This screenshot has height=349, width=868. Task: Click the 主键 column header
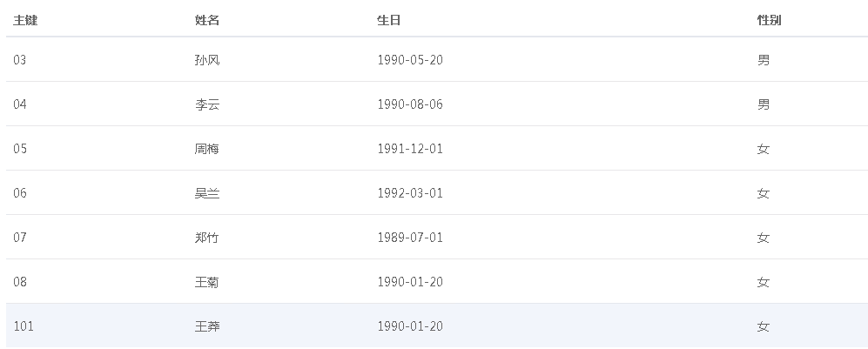(25, 20)
